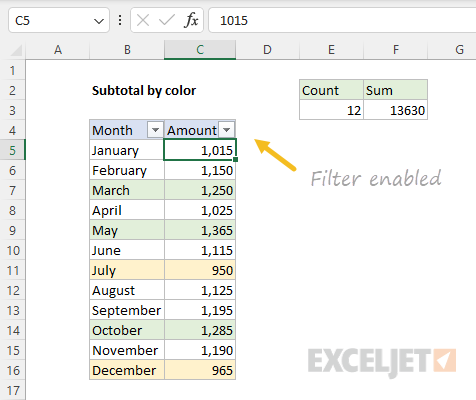Select row 17 header
Image resolution: width=476 pixels, height=400 pixels.
13,390
